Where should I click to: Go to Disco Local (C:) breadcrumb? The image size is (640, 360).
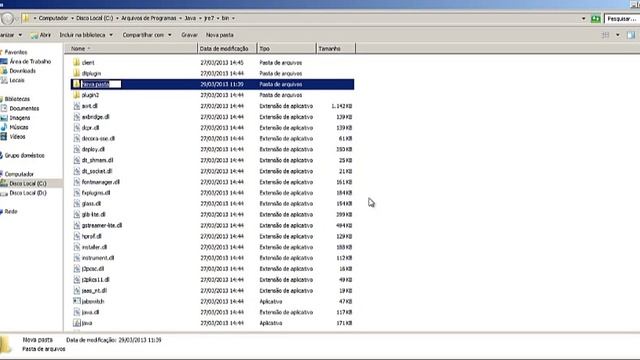[94, 18]
